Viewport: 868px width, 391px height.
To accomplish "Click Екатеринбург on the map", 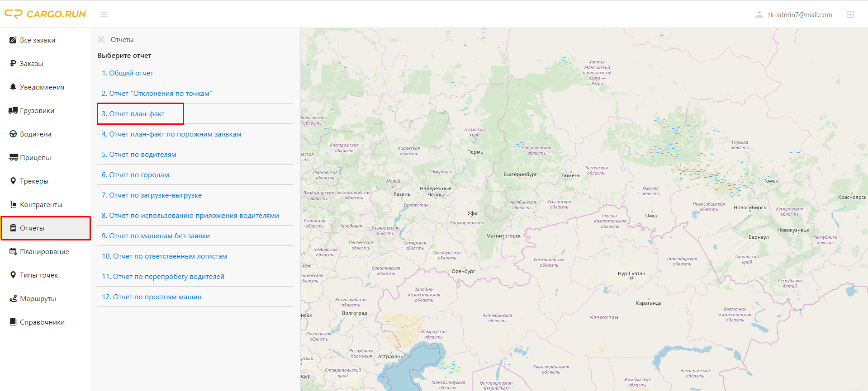I will point(520,174).
